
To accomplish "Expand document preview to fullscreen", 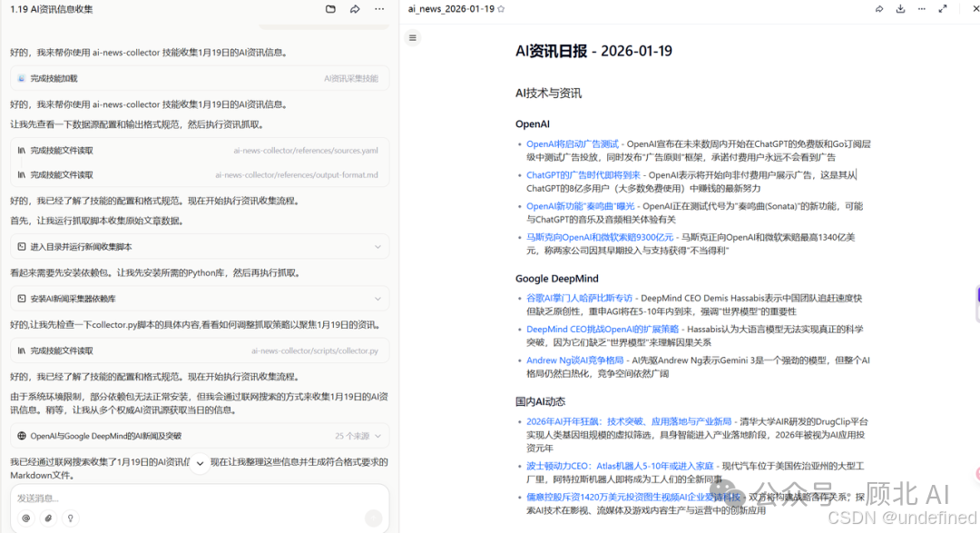I will 943,9.
